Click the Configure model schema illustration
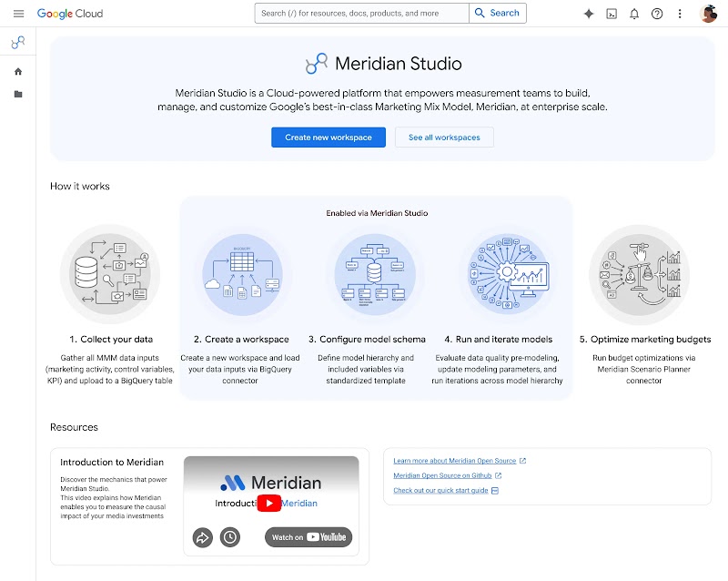This screenshot has width=728, height=581. click(375, 274)
